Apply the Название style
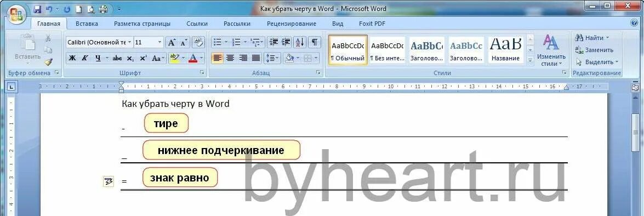This screenshot has height=216, width=644. point(505,49)
